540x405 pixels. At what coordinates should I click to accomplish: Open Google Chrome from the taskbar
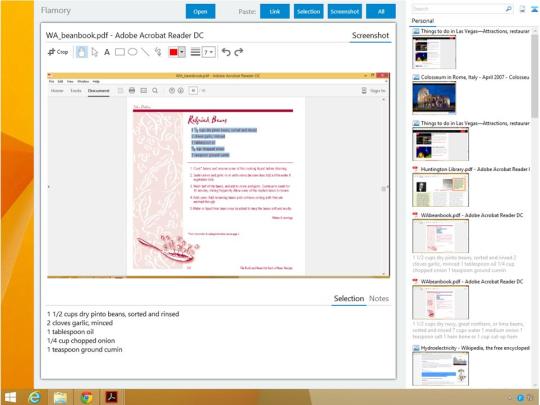click(86, 397)
